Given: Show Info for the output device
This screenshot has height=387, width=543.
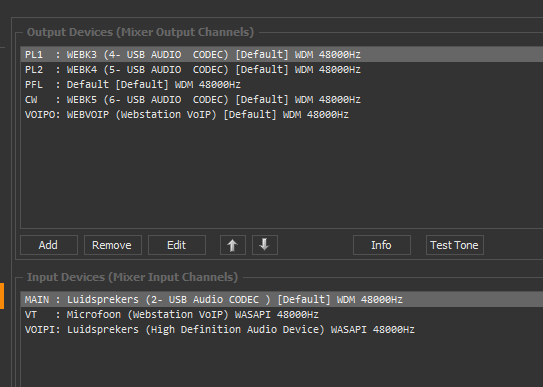Looking at the screenshot, I should [x=382, y=245].
